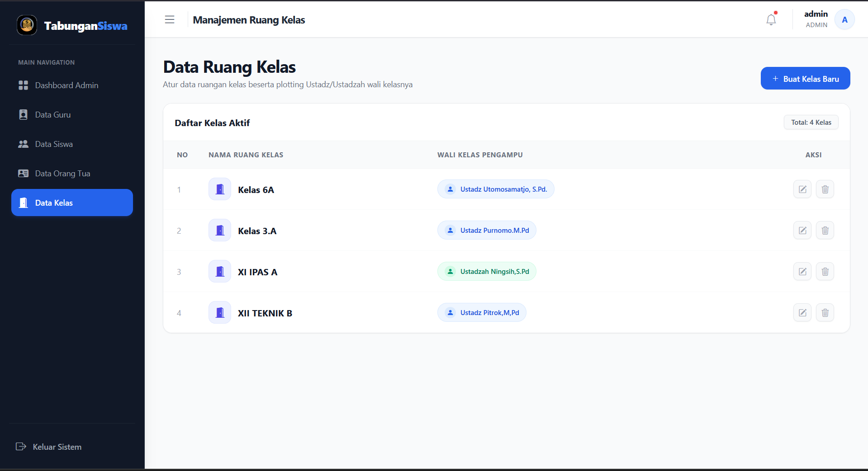The height and width of the screenshot is (471, 868).
Task: Click the Manajemen Ruang Kelas title
Action: (x=249, y=20)
